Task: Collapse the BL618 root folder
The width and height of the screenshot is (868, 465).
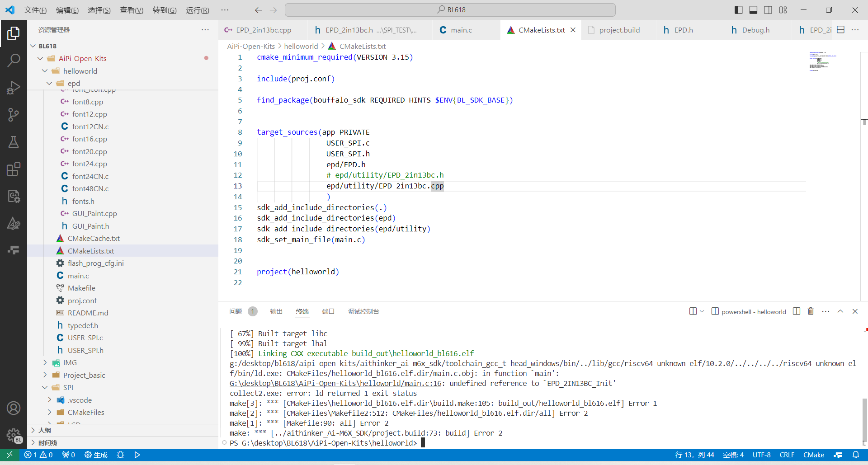Action: 33,46
